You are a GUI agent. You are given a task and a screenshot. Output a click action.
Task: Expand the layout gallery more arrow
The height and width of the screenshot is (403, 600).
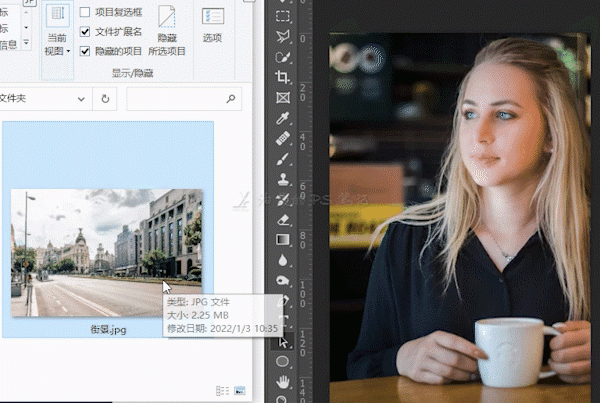click(x=26, y=42)
